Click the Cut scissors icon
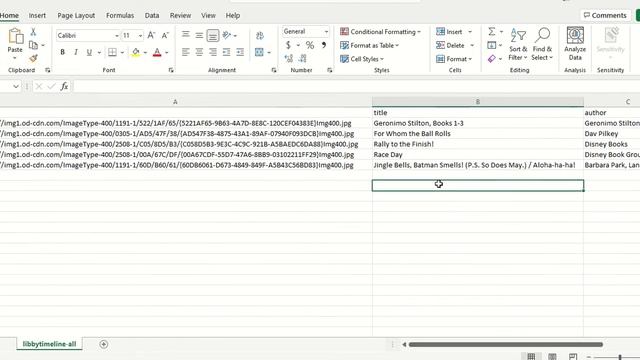Screen dimensions: 640x360 33,32
